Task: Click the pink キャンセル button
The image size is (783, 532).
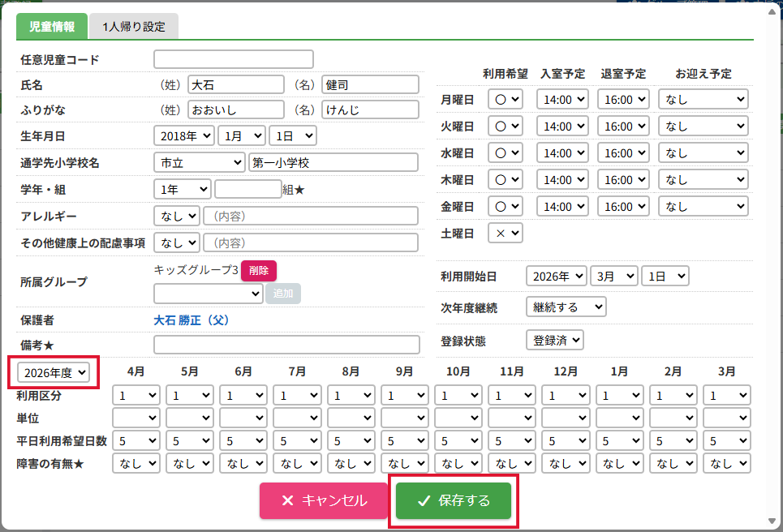Action: pyautogui.click(x=324, y=500)
